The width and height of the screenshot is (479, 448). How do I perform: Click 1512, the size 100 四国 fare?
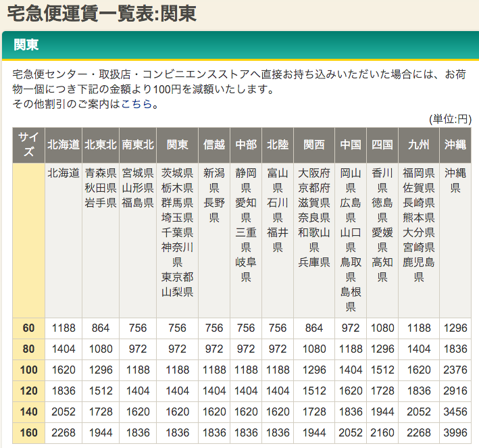tap(382, 370)
